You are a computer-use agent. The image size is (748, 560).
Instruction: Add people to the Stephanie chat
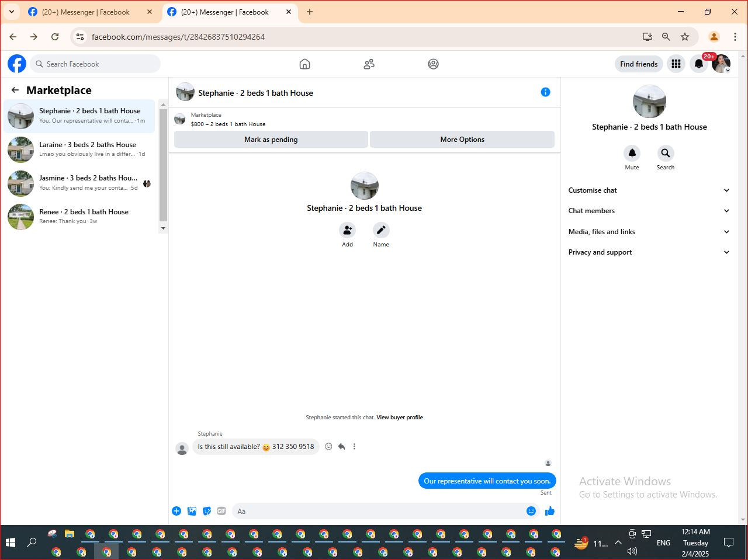coord(347,230)
